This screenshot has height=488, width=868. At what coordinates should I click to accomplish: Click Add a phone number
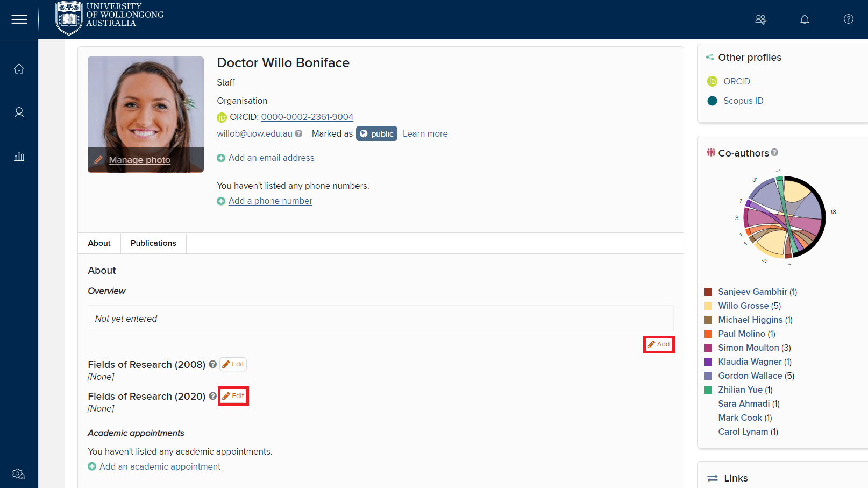270,201
